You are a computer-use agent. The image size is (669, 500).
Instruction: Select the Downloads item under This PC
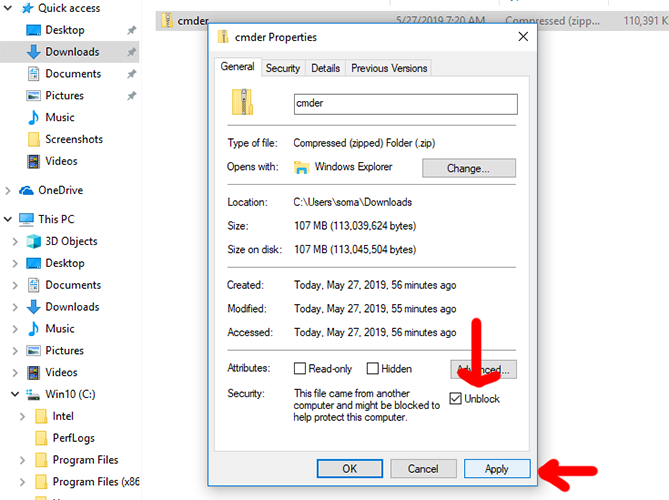(x=72, y=307)
